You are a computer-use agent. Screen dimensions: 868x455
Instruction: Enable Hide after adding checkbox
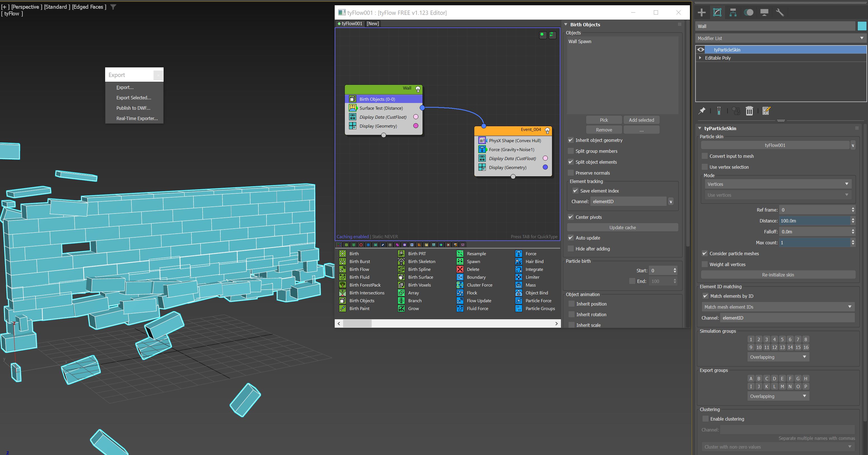(x=570, y=248)
